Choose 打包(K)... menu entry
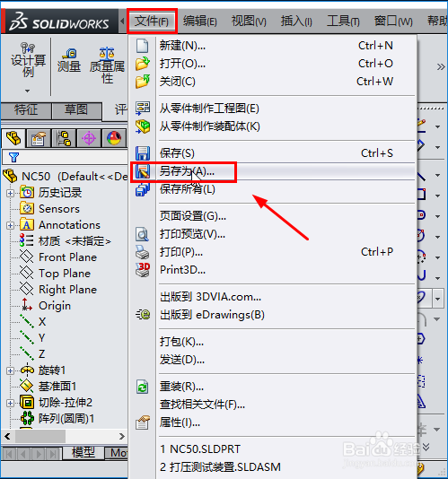Screen dimensions: 448x479 [272, 342]
